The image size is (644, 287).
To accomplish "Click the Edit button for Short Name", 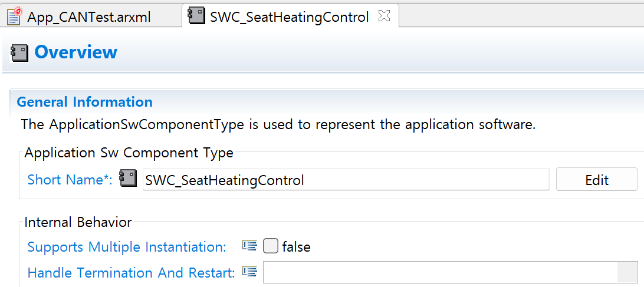I will [596, 179].
